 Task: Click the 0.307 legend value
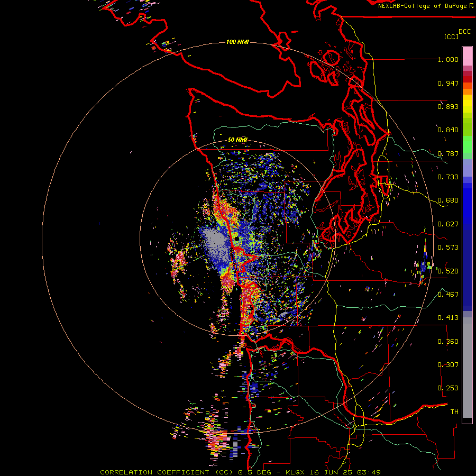448,365
